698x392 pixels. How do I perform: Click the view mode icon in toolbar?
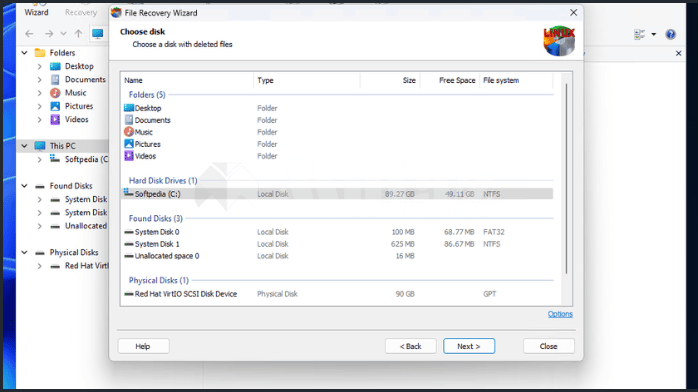(x=640, y=34)
